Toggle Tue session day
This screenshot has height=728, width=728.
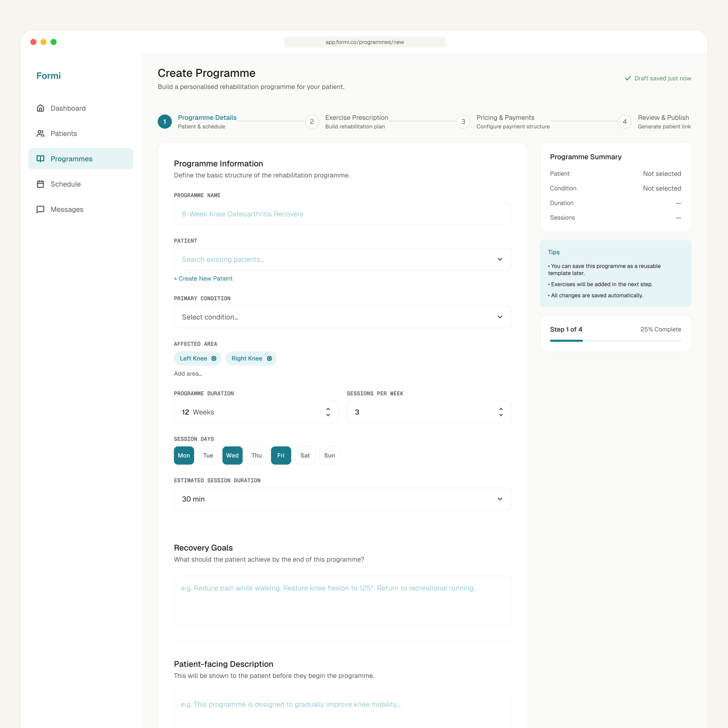(208, 455)
